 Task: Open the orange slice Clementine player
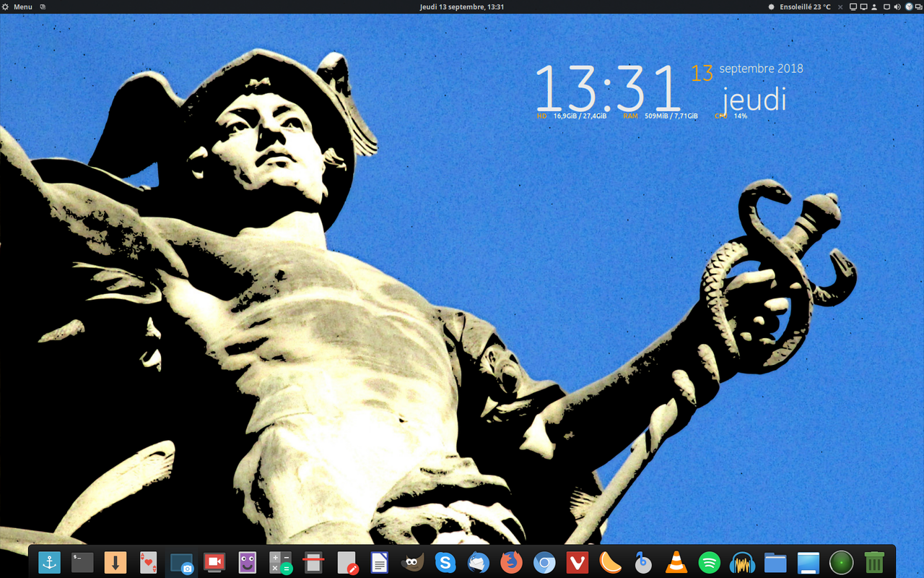[610, 562]
